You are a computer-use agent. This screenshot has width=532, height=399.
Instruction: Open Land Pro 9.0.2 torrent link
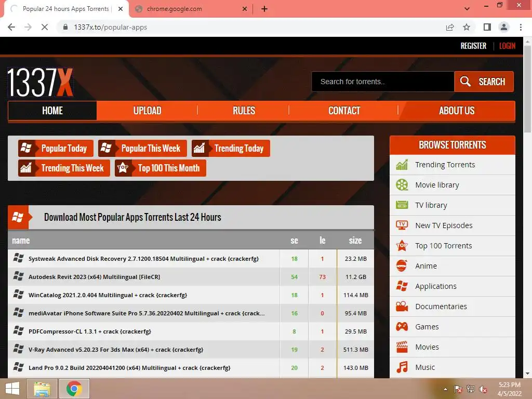(x=129, y=368)
